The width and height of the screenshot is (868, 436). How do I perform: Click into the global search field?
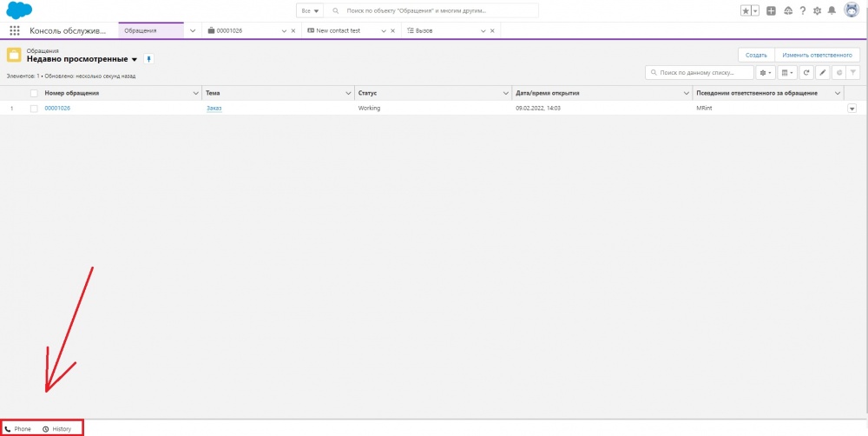pos(431,10)
